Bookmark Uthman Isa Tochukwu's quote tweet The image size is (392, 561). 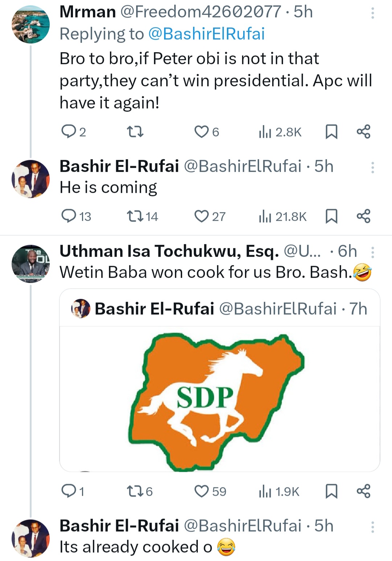pos(331,491)
